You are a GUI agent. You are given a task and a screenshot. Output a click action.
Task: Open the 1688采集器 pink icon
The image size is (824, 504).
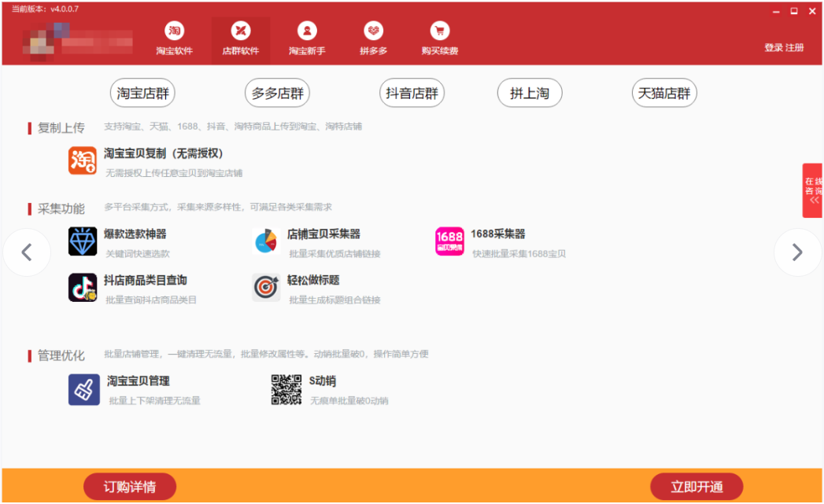449,241
